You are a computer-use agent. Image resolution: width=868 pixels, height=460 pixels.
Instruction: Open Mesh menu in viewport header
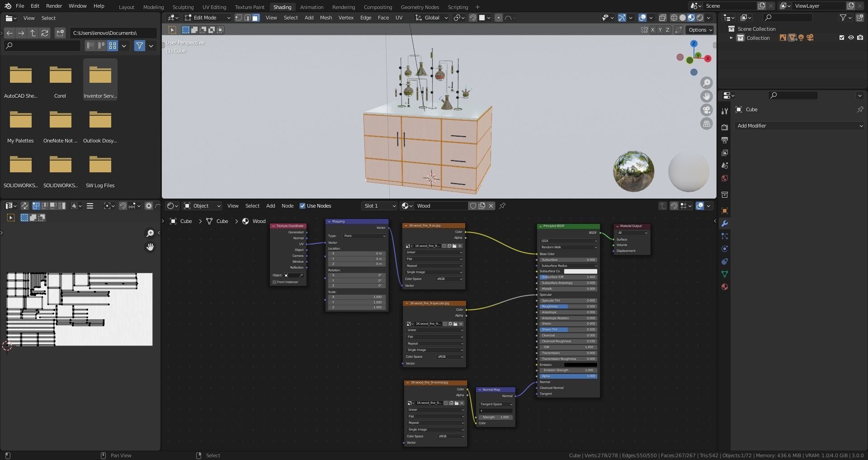(x=326, y=18)
